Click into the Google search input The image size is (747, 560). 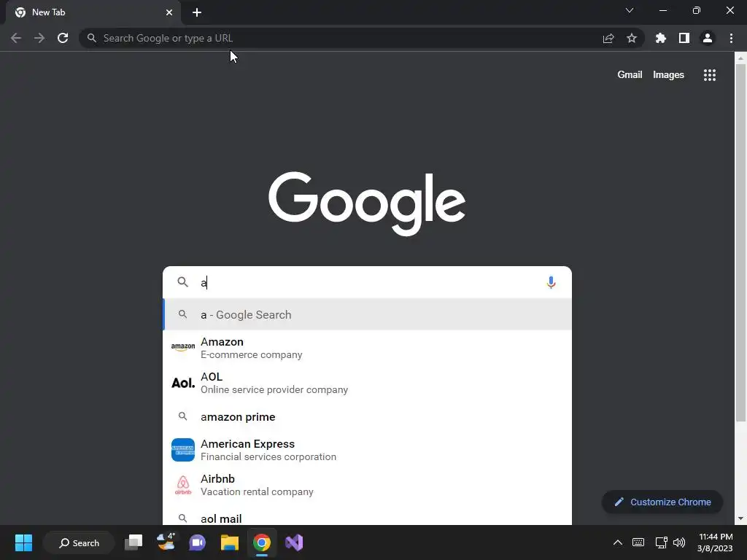(367, 282)
